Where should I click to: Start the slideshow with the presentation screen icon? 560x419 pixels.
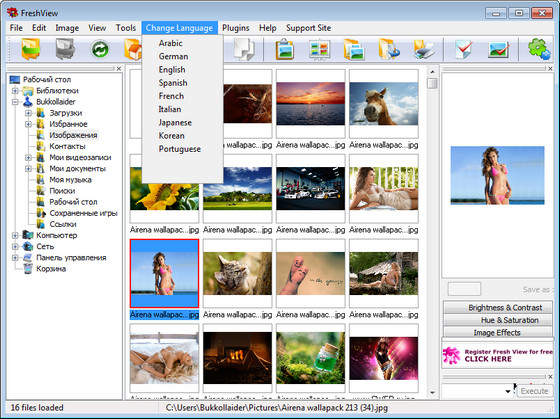[x=319, y=49]
